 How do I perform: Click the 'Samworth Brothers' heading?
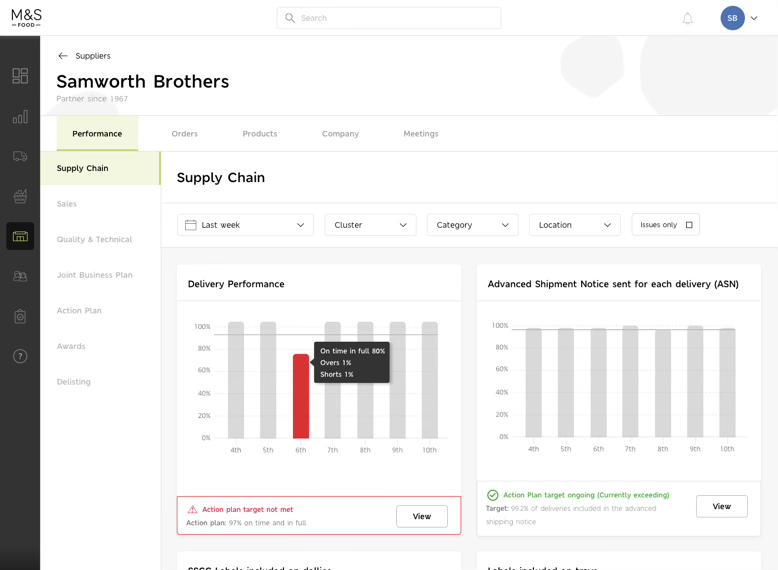click(143, 81)
